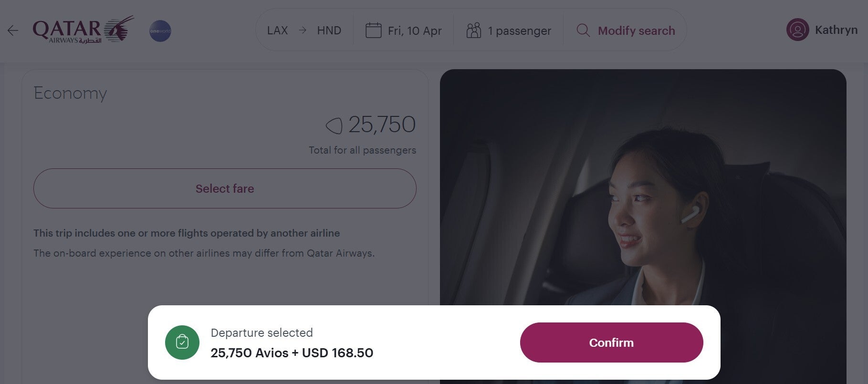Click the Avios symbol beside 25,750

(333, 125)
